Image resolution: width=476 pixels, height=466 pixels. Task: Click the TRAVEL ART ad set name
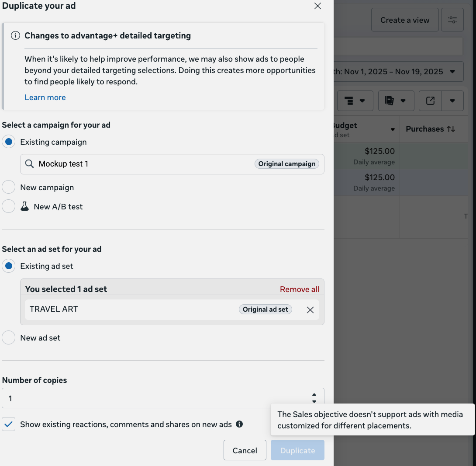54,309
